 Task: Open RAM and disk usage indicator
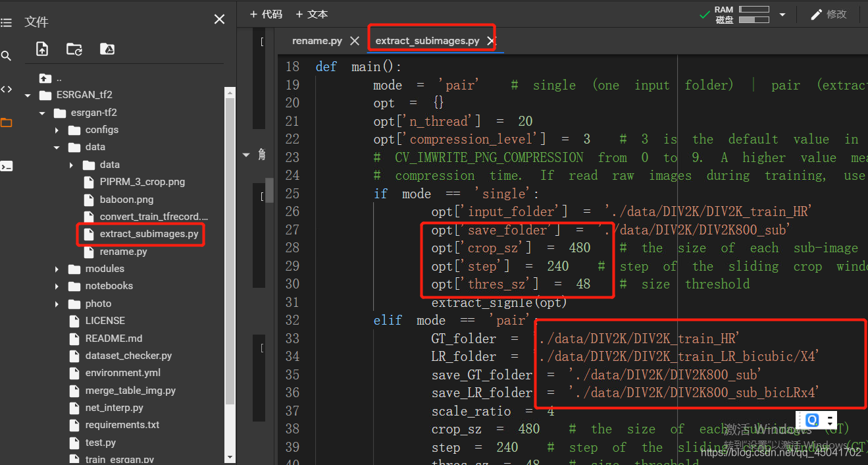742,14
